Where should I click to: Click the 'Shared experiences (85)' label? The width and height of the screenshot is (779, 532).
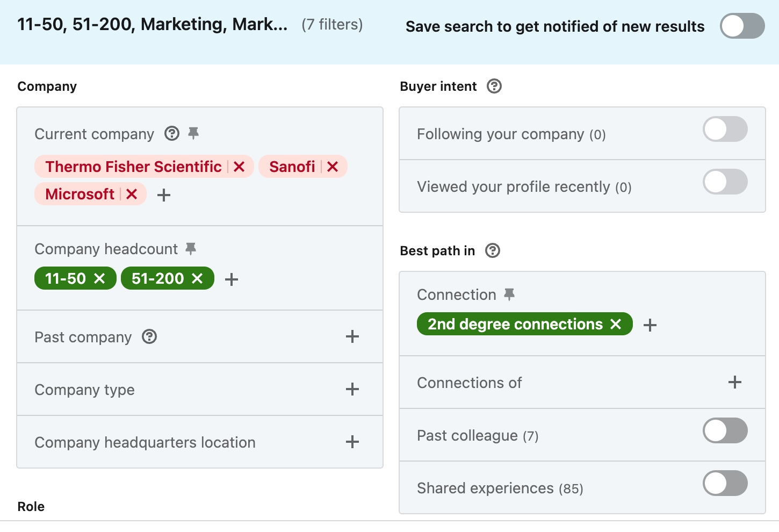pyautogui.click(x=500, y=488)
